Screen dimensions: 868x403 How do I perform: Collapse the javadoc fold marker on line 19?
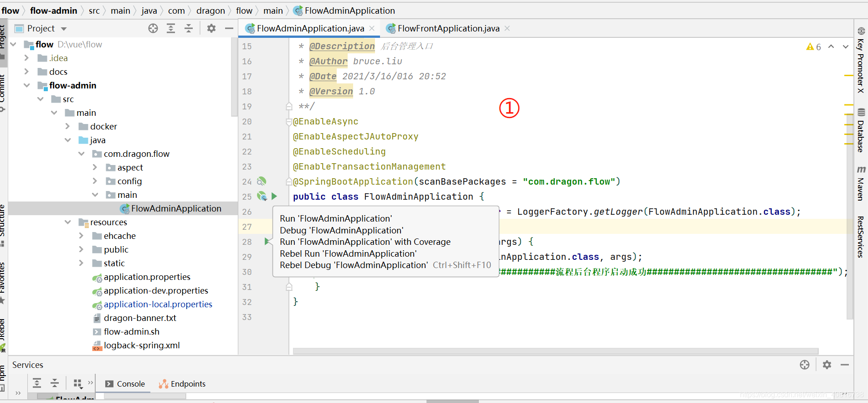pyautogui.click(x=289, y=106)
